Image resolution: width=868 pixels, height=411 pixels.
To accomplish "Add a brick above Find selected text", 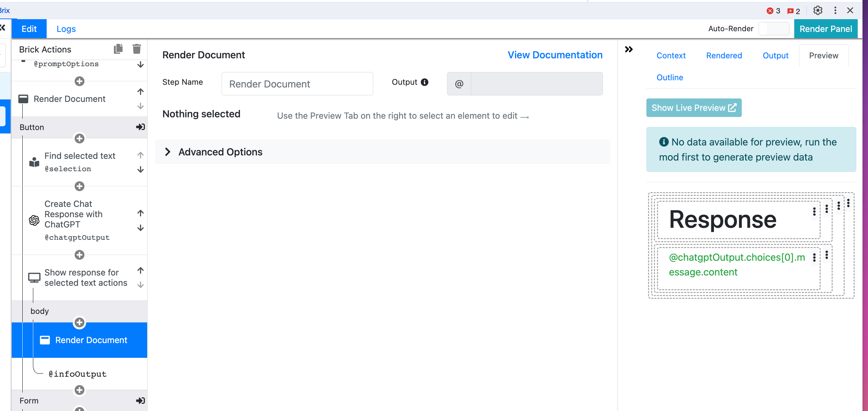I will pyautogui.click(x=80, y=139).
